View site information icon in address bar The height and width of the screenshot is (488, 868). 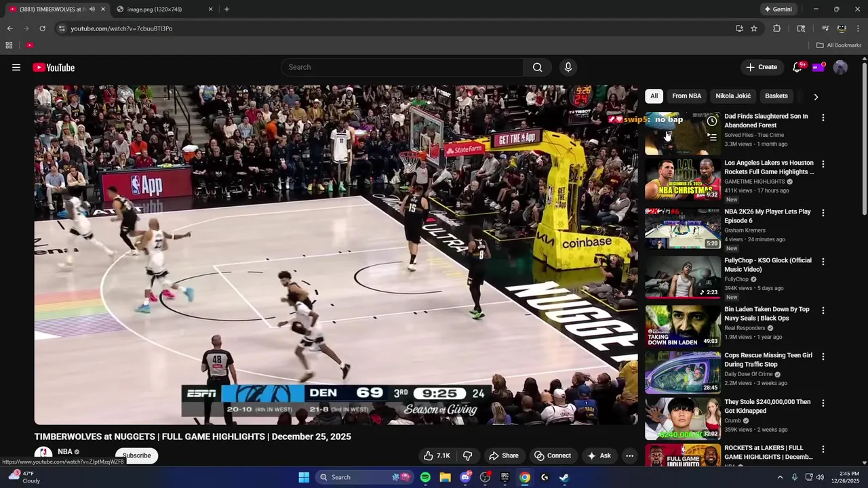tap(62, 28)
